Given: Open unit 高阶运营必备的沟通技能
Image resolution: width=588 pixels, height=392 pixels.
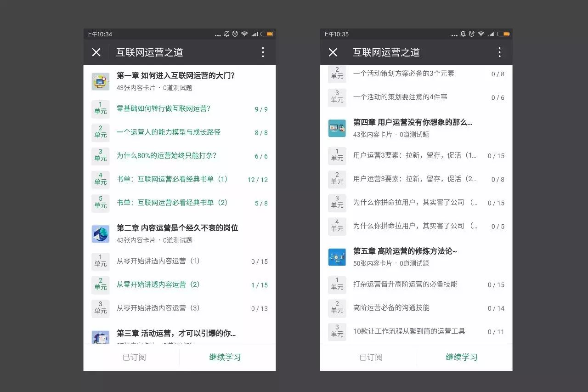Looking at the screenshot, I should (x=416, y=308).
